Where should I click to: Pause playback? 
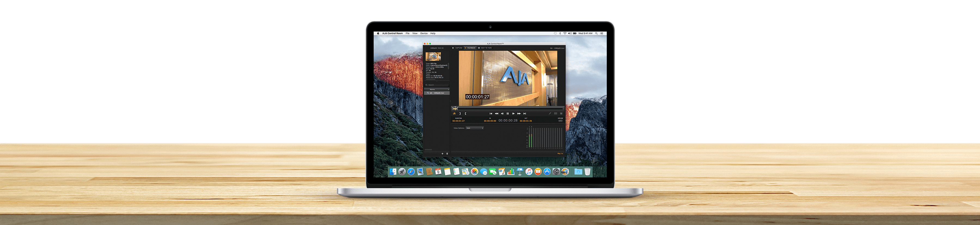pyautogui.click(x=507, y=114)
